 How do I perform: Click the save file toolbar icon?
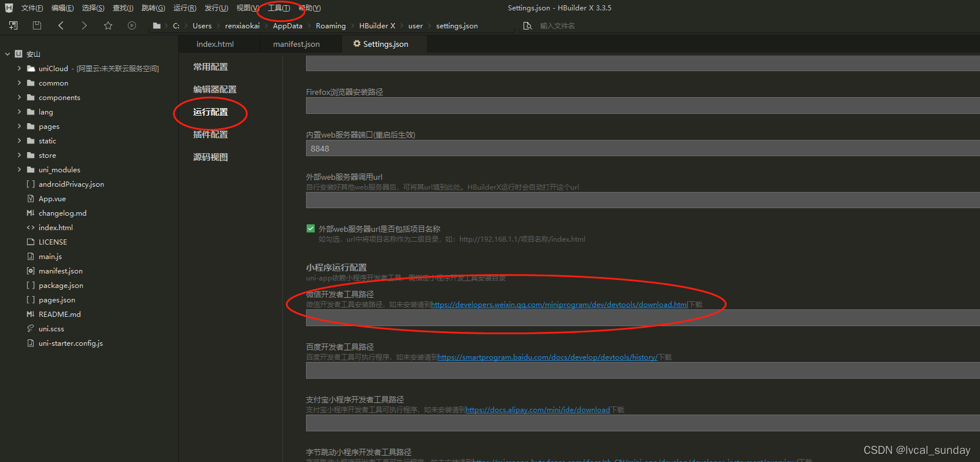point(37,25)
